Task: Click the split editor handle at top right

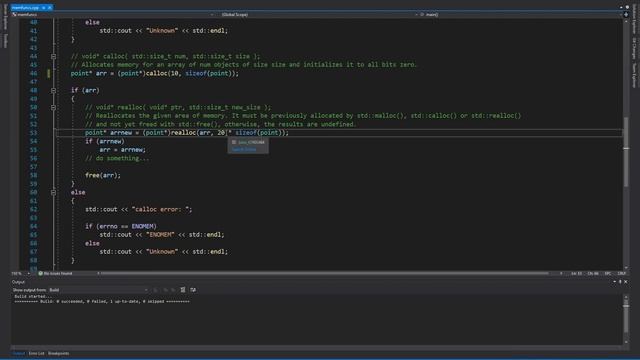Action: pos(626,15)
